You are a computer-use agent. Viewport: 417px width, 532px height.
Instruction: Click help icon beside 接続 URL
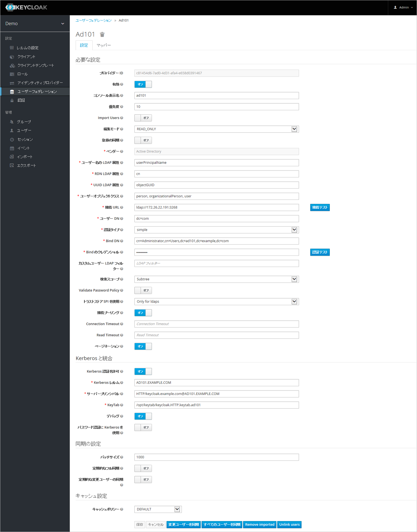tap(122, 207)
